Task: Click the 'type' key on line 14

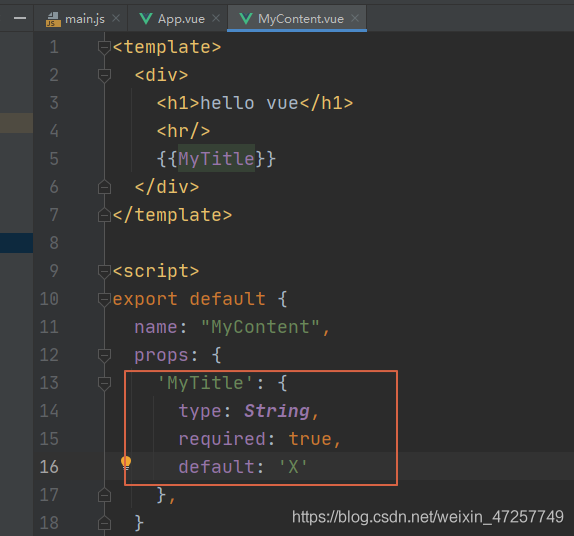Action: [x=200, y=411]
